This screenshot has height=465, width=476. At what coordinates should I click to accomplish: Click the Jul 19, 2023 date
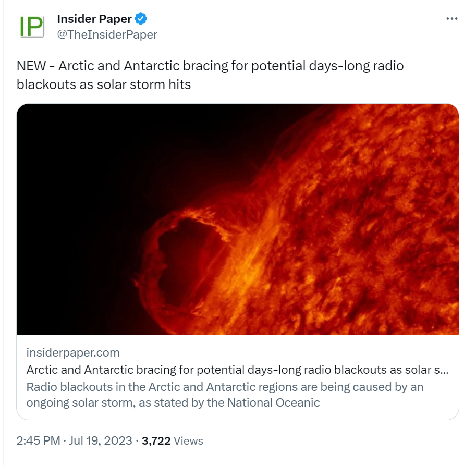coord(101,441)
